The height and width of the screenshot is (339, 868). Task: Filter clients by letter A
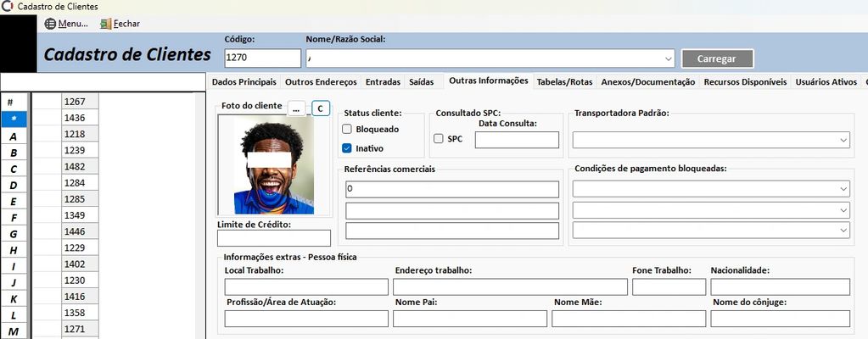[13, 136]
